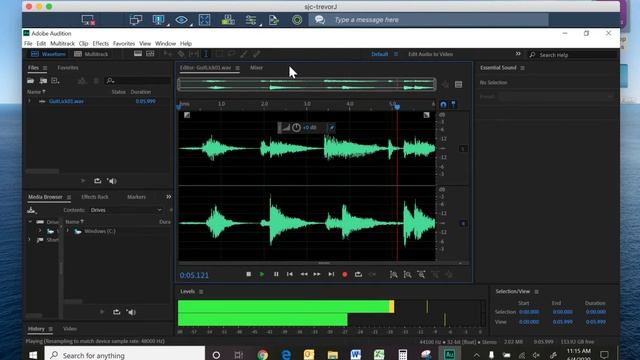Select the Default workspace
Screen dimensions: 640x360
[x=379, y=54]
